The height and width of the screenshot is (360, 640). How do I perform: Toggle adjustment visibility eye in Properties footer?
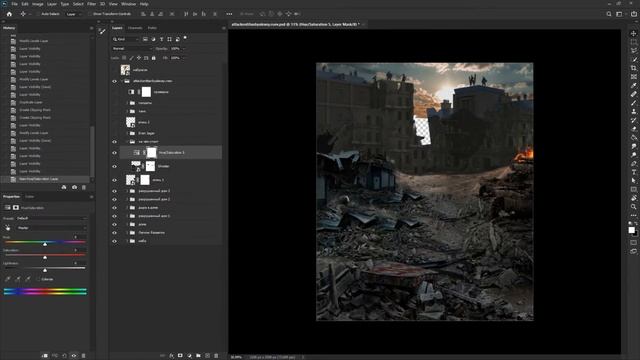74,356
